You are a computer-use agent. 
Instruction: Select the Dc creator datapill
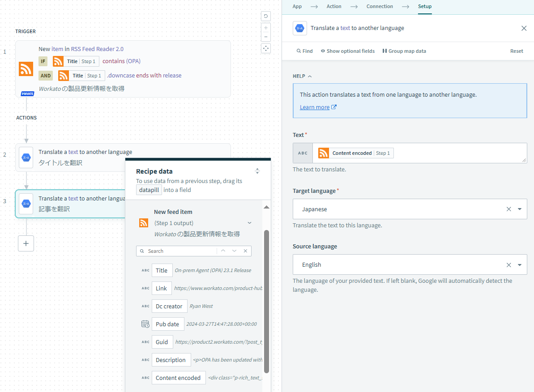[169, 306]
